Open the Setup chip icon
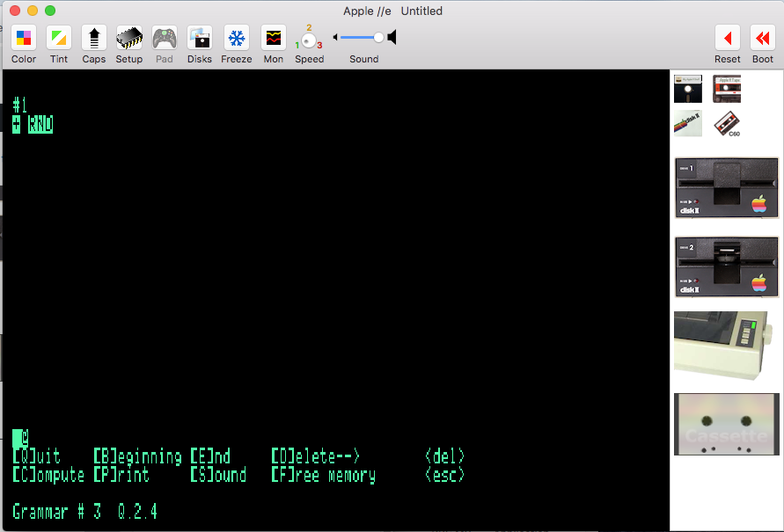 coord(129,38)
